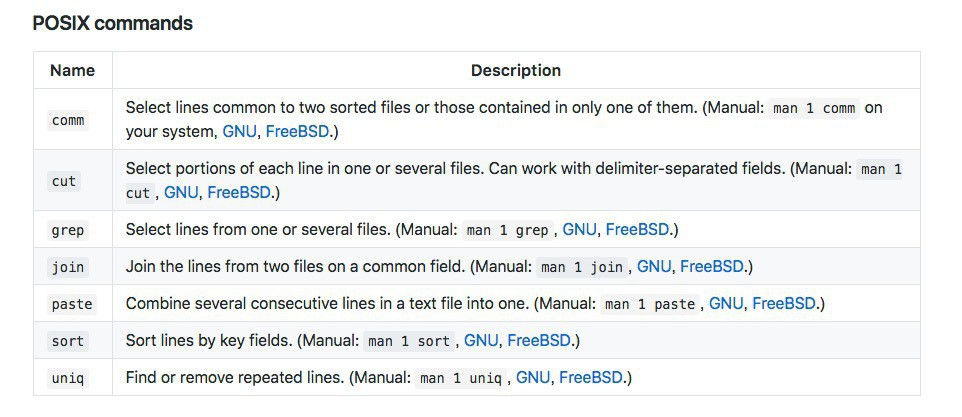Screen dimensions: 962x417
Task: Open the GNU manual link for sort
Action: pos(481,341)
